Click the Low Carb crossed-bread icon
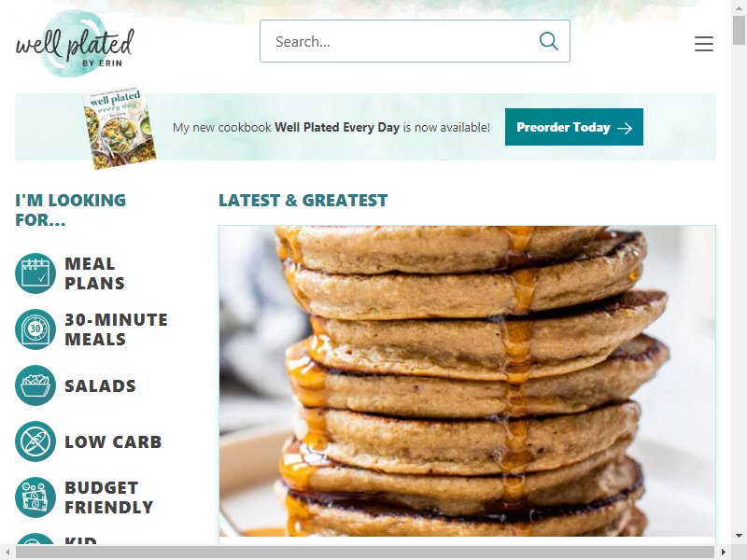Viewport: 747px width, 560px height. click(x=35, y=441)
